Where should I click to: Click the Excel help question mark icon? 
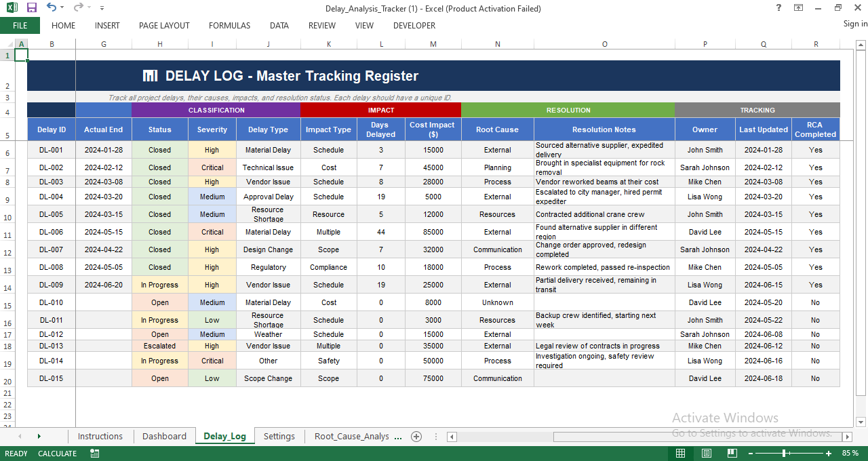click(777, 7)
